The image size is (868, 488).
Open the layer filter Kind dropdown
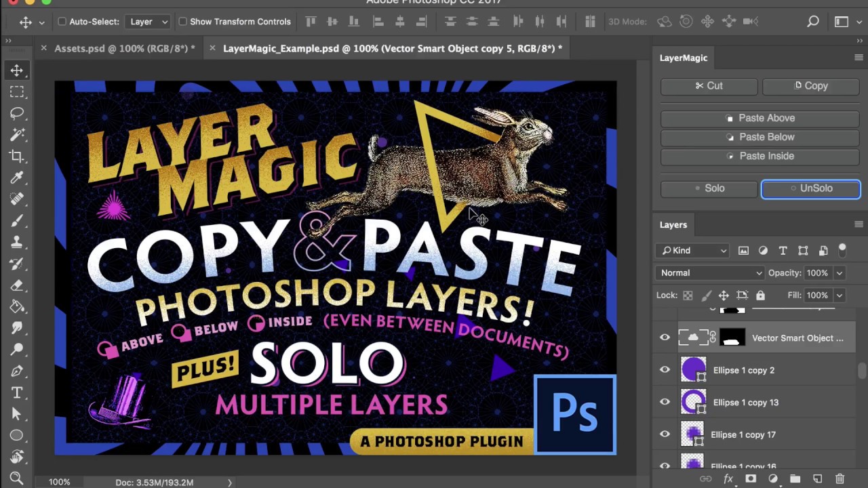click(x=692, y=251)
